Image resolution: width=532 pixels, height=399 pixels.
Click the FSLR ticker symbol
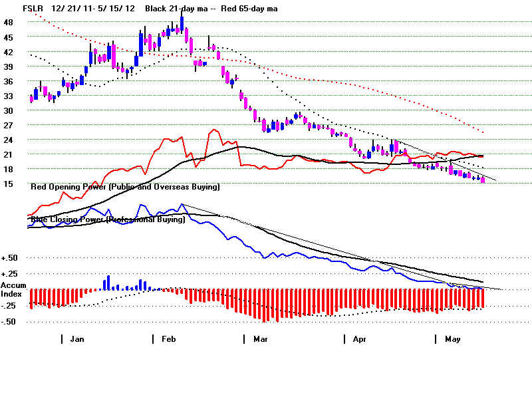pos(33,8)
